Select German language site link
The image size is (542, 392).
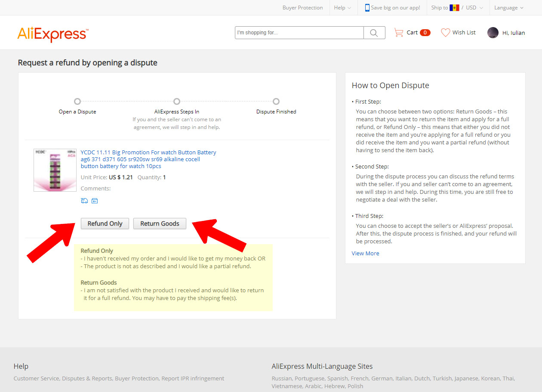382,379
